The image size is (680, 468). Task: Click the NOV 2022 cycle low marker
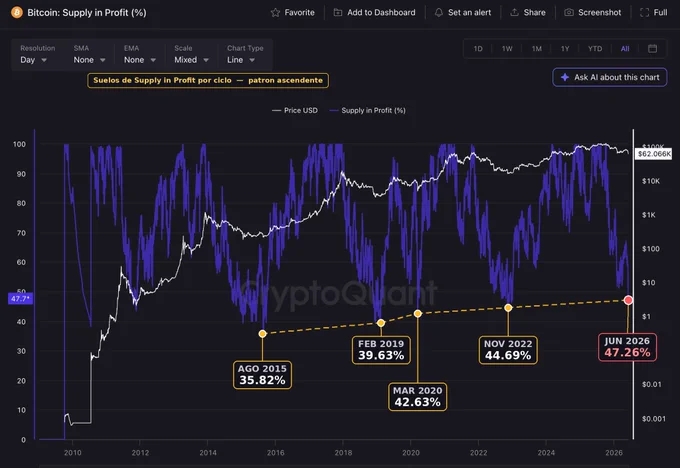508,308
